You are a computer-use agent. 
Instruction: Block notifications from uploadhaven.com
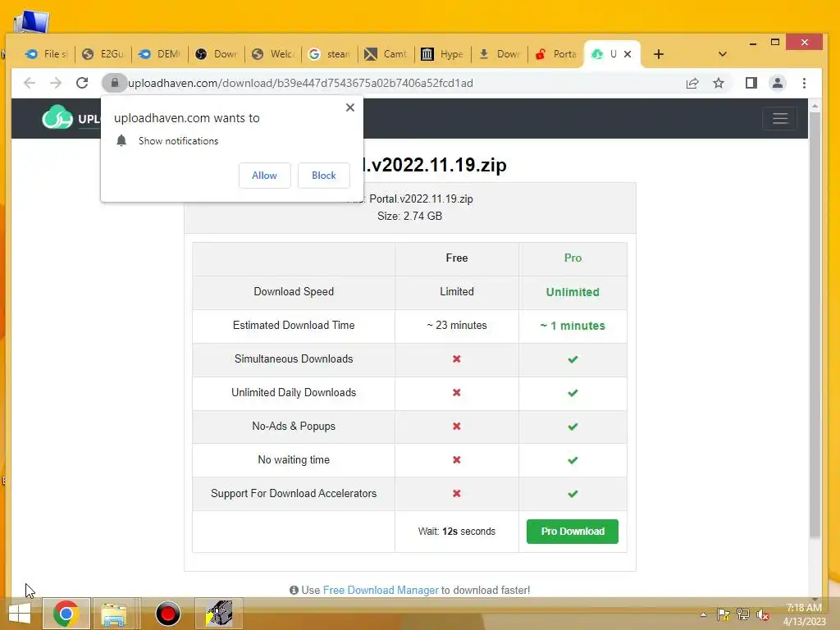(323, 176)
